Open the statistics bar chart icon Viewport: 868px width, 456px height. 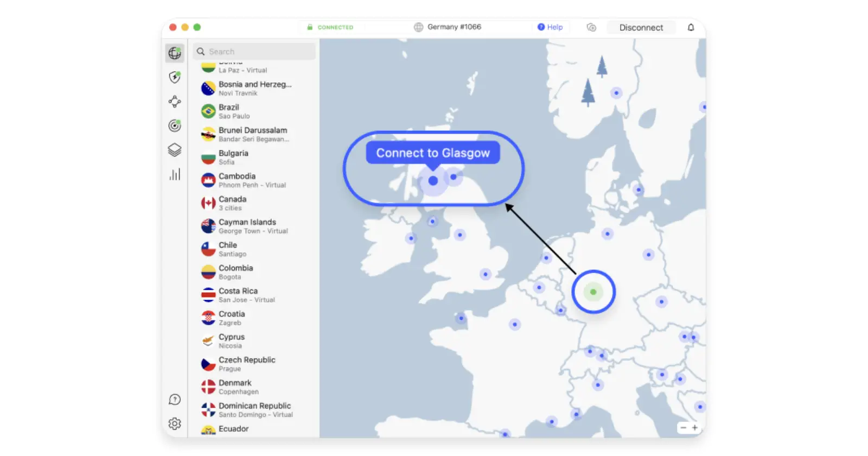tap(175, 174)
